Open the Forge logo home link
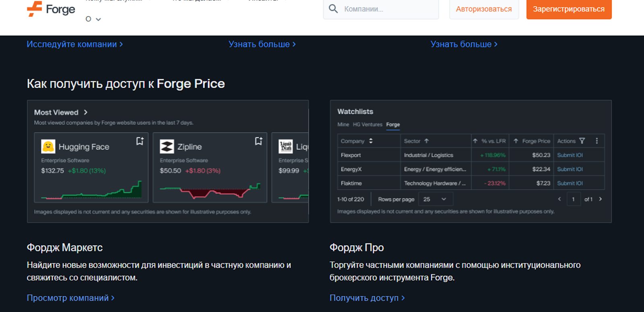Screen dimensions: 644x312 [x=51, y=9]
